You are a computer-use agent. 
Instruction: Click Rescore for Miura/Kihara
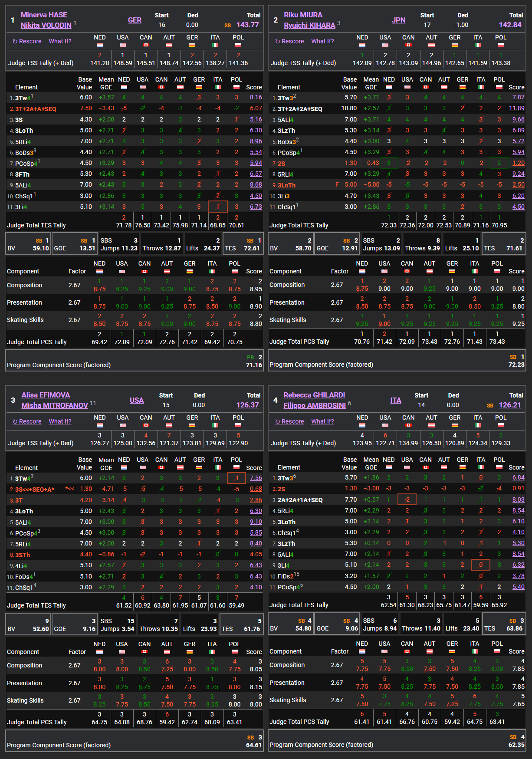[289, 41]
